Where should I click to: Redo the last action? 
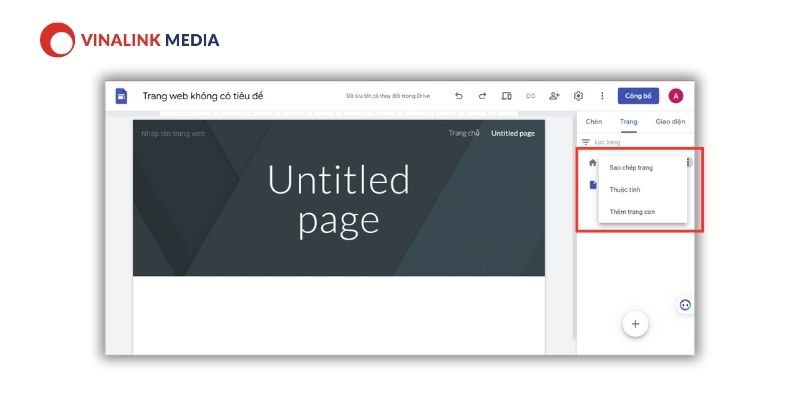click(482, 96)
